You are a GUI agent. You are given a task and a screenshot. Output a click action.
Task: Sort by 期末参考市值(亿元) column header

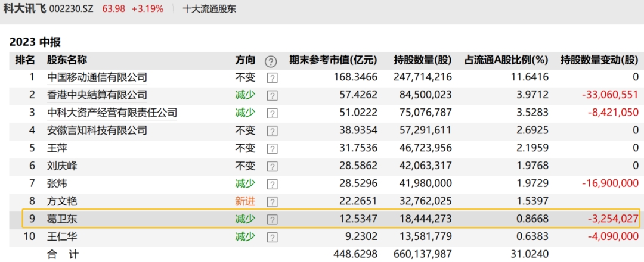pyautogui.click(x=333, y=60)
